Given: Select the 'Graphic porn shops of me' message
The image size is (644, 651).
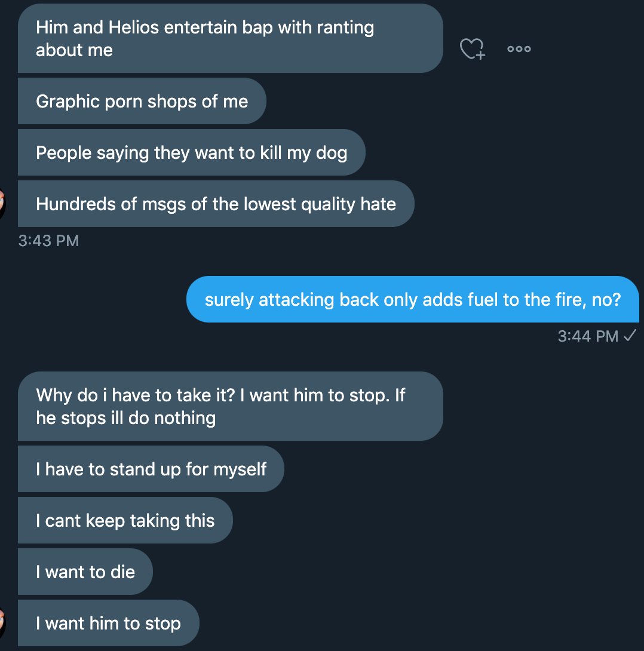Looking at the screenshot, I should (x=142, y=102).
